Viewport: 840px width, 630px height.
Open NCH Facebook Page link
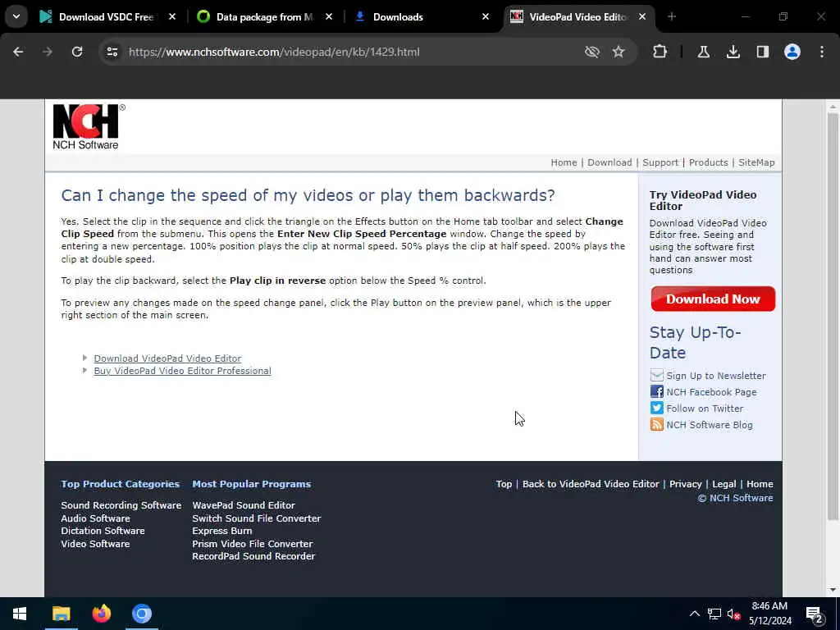pyautogui.click(x=711, y=392)
